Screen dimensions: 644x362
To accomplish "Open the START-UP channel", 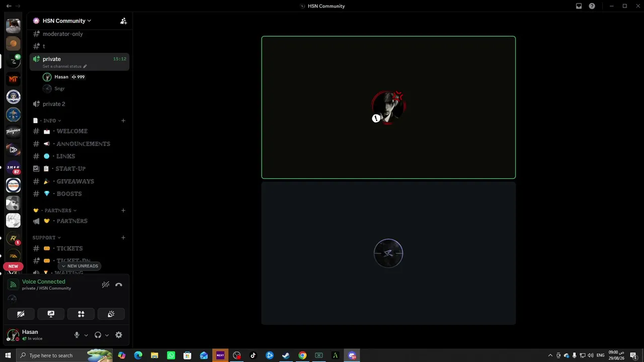I will (79, 169).
